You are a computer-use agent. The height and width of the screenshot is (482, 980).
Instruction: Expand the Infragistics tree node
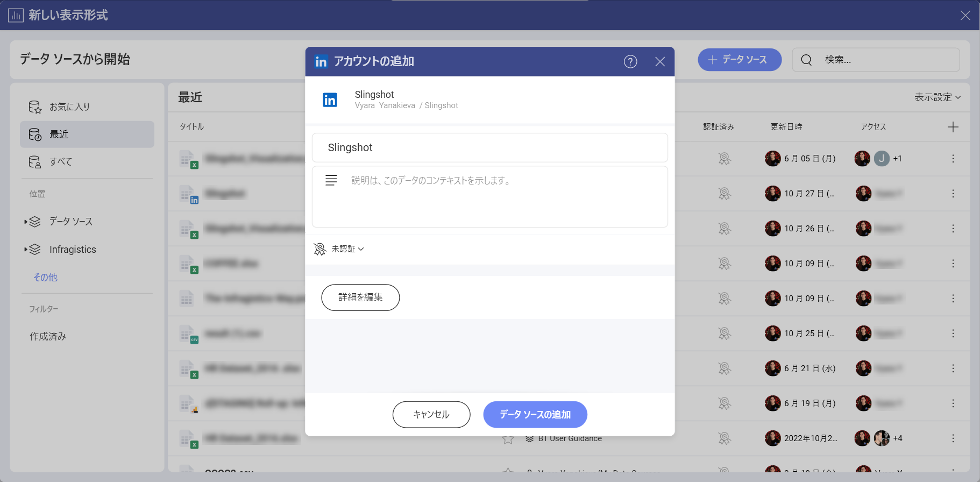tap(26, 250)
